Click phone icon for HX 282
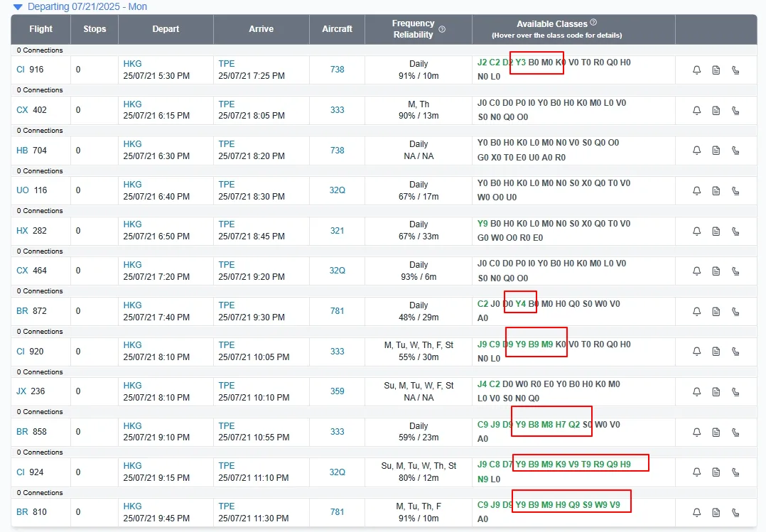Image resolution: width=766 pixels, height=532 pixels. (x=735, y=231)
